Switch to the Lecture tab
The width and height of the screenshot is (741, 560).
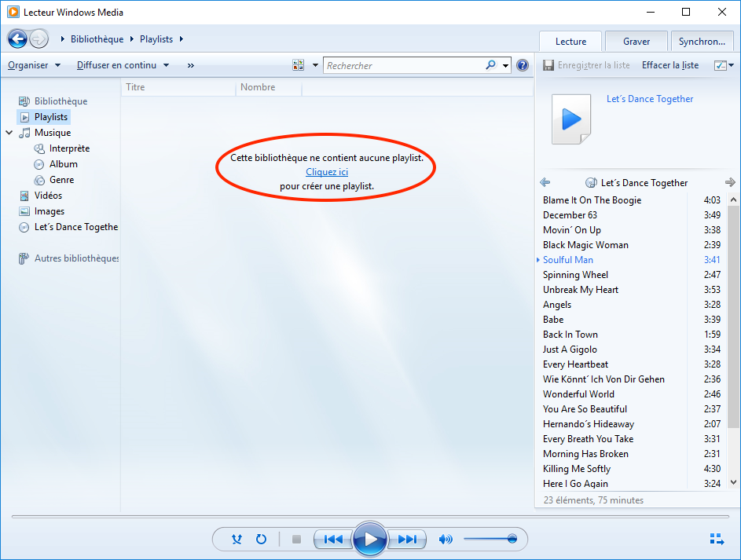pyautogui.click(x=570, y=42)
